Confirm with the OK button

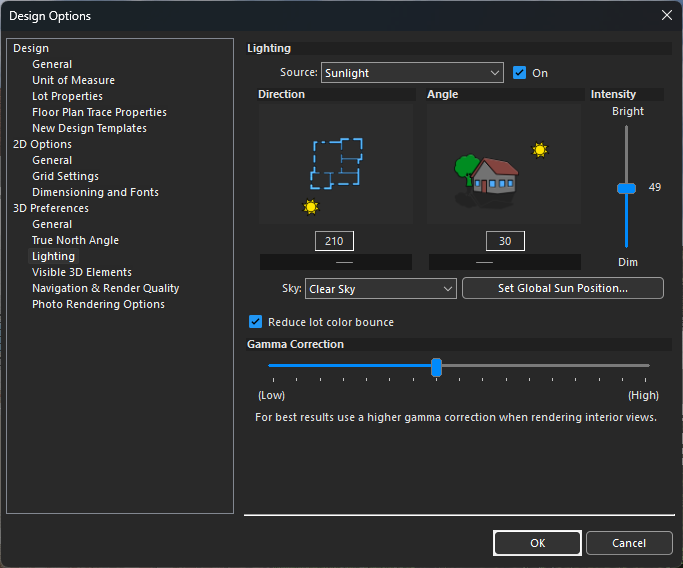point(538,543)
